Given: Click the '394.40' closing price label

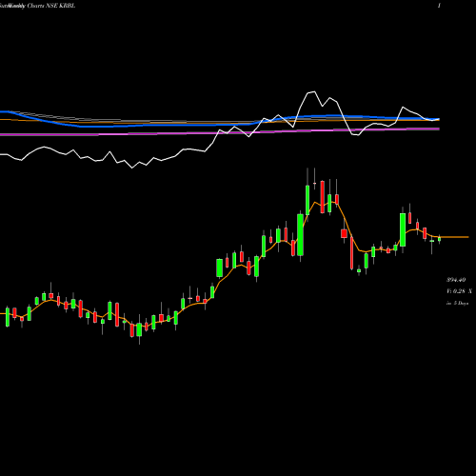Looking at the screenshot, I should point(456,280).
